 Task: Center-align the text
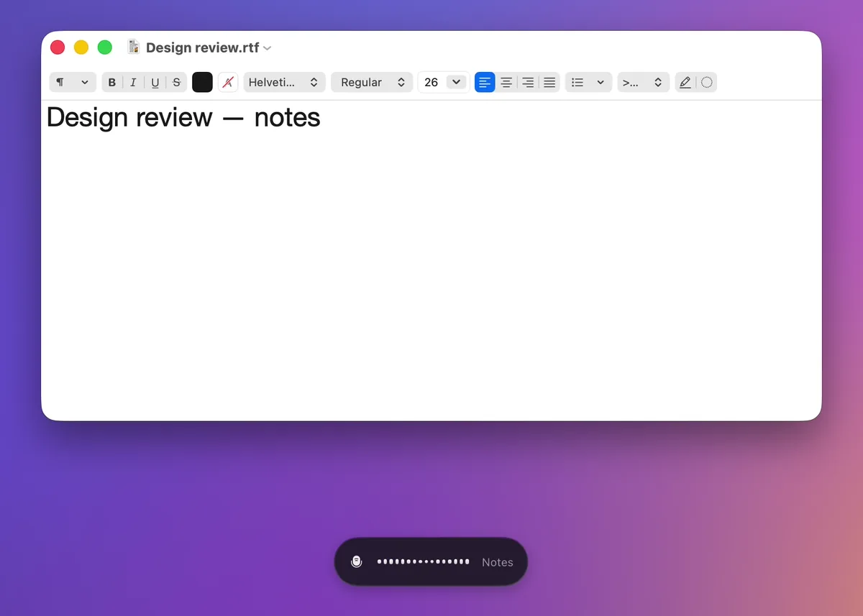coord(506,82)
